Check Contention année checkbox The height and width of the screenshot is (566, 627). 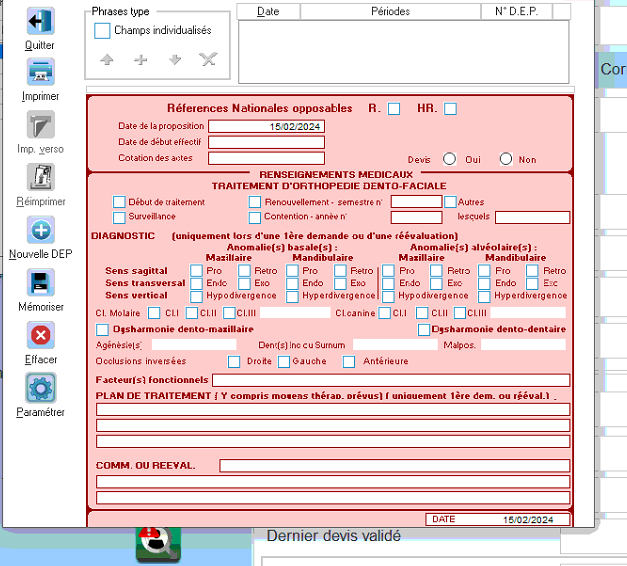click(255, 218)
